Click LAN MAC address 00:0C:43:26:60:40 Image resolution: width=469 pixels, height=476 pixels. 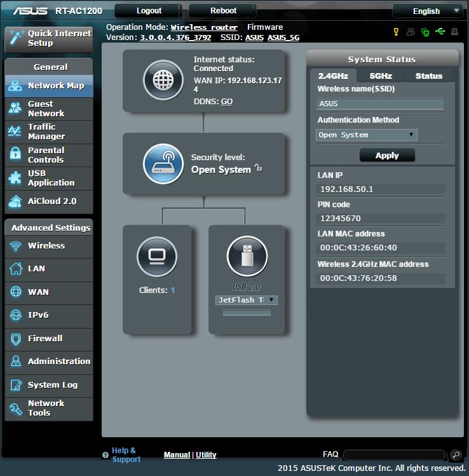pyautogui.click(x=358, y=248)
